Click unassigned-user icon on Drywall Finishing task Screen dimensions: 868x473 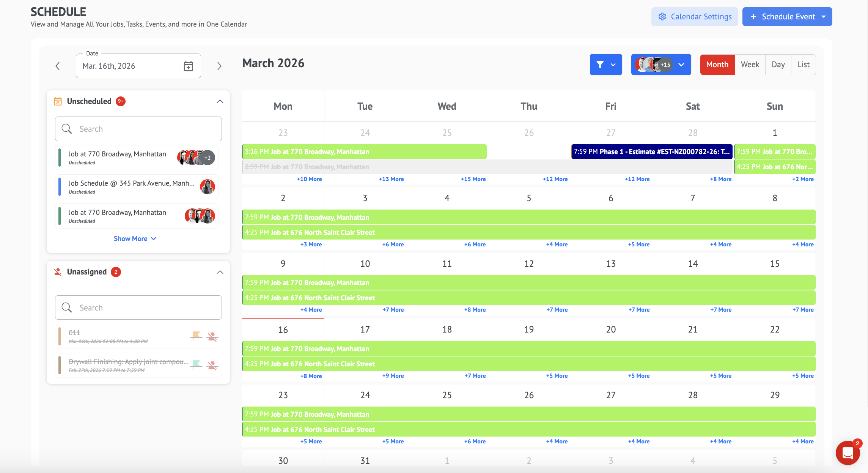[x=212, y=365]
